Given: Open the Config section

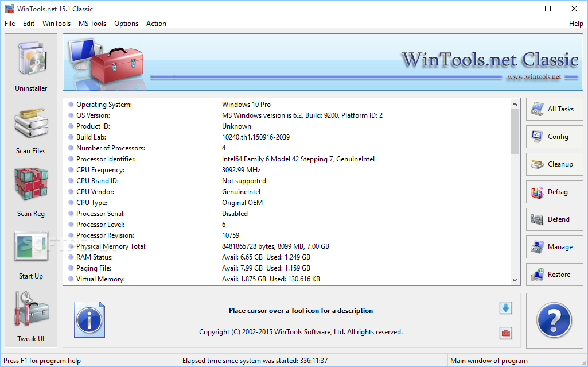Looking at the screenshot, I should point(554,137).
